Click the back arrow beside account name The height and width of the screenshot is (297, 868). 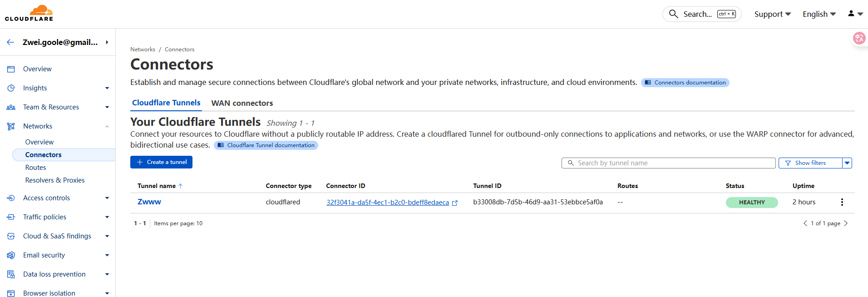10,42
